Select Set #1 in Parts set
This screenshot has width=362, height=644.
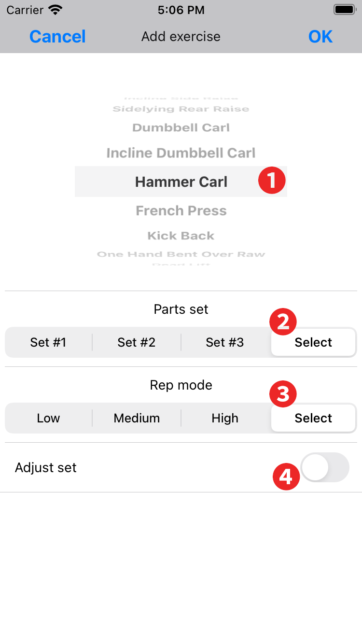[x=48, y=342]
